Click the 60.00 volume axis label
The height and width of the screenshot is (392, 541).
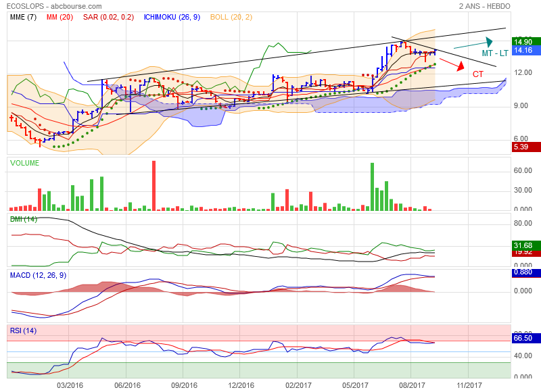523,170
